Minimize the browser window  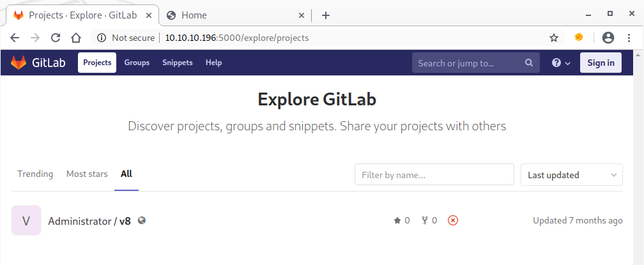(588, 14)
